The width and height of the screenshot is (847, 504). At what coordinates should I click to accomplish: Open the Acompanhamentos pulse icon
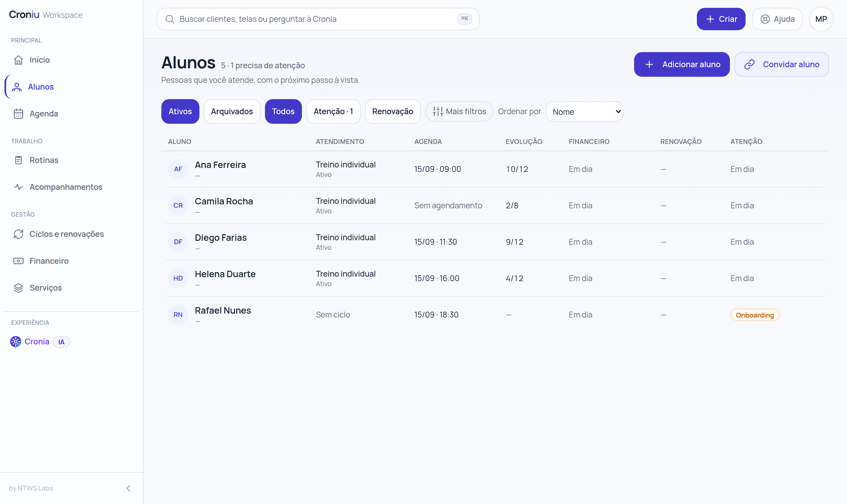(18, 187)
